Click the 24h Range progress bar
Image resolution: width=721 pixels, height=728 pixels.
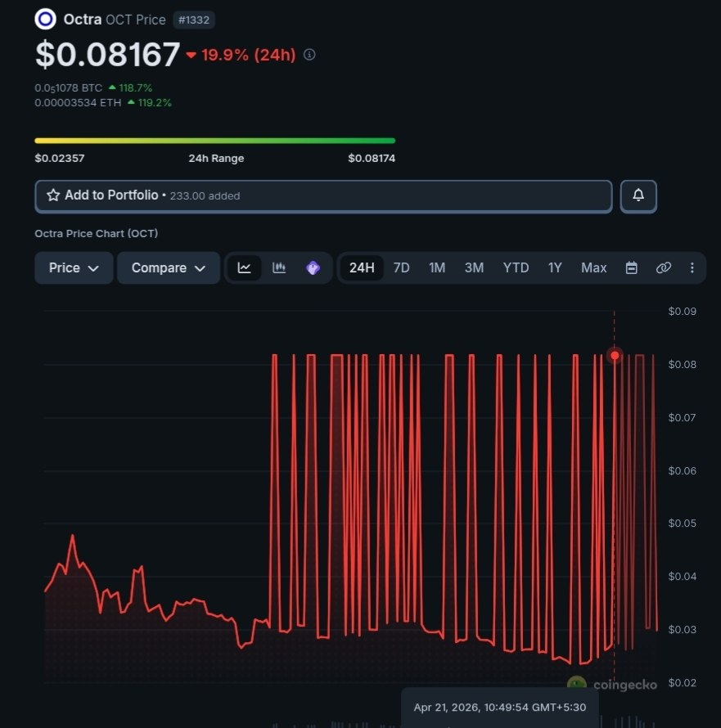pos(215,140)
